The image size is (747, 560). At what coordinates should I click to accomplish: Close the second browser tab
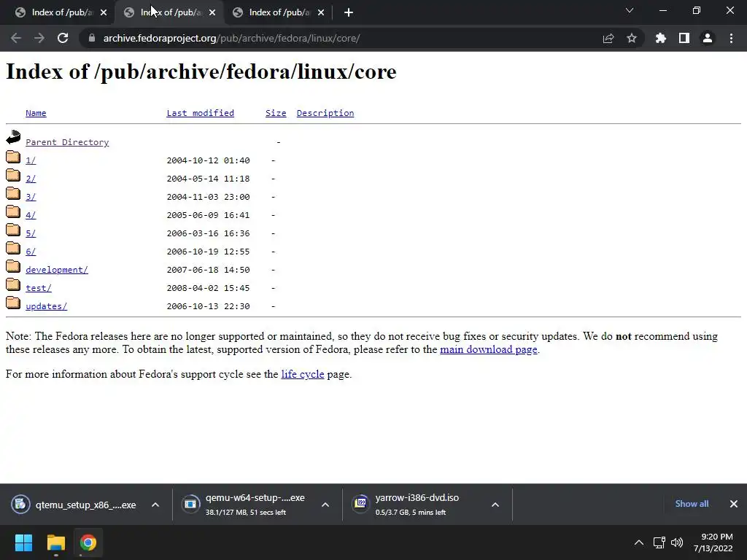tap(212, 12)
